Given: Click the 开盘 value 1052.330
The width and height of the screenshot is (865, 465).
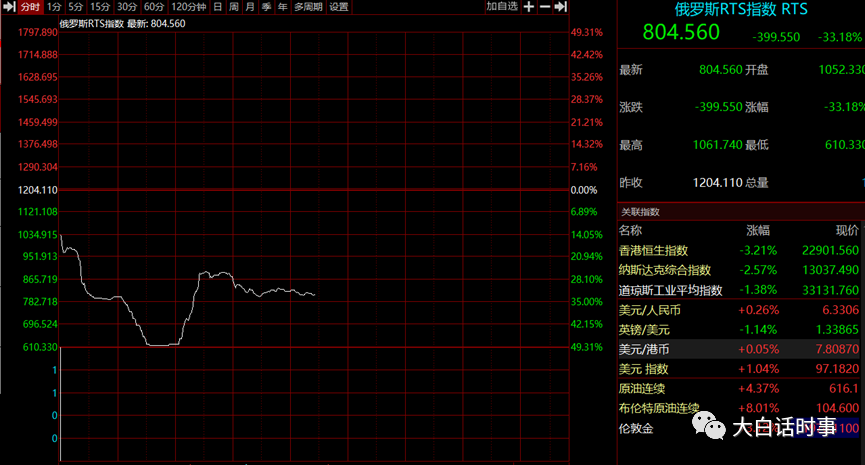Looking at the screenshot, I should [841, 70].
